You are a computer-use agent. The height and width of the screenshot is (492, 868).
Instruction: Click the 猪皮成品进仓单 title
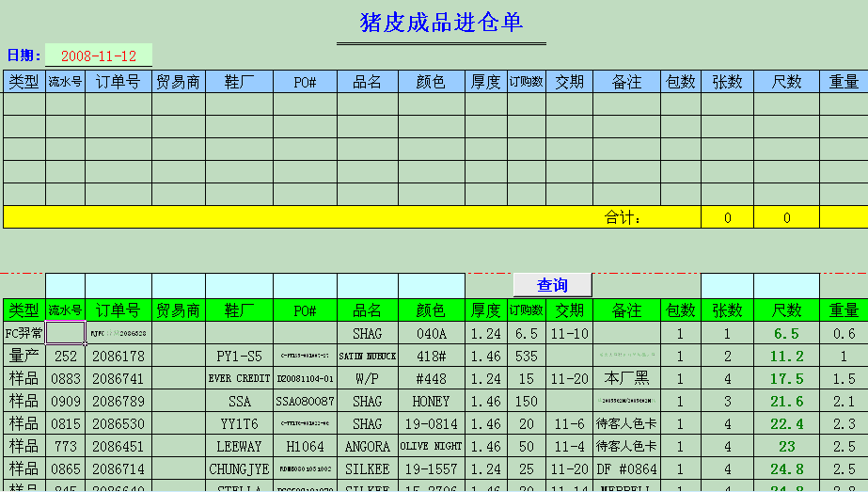[441, 23]
